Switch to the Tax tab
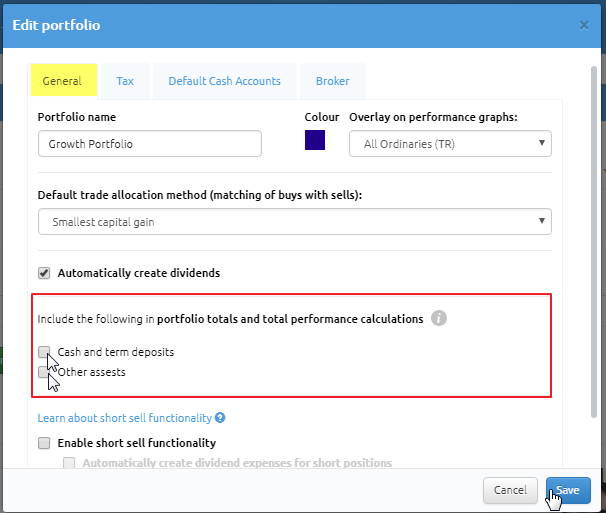Viewport: 606px width, 513px height. pos(125,81)
